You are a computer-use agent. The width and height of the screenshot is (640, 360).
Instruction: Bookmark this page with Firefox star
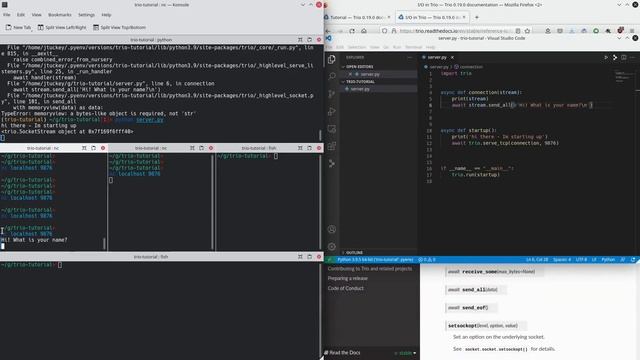point(527,31)
